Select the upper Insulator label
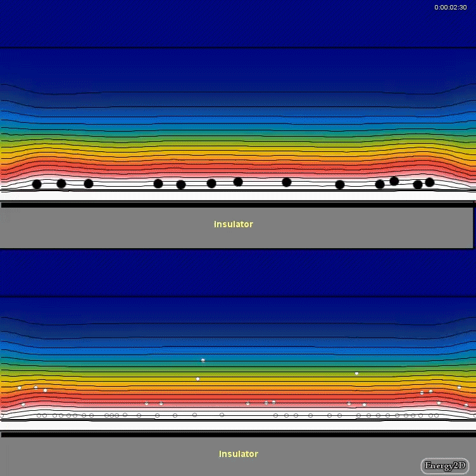This screenshot has width=476, height=476. (x=233, y=224)
